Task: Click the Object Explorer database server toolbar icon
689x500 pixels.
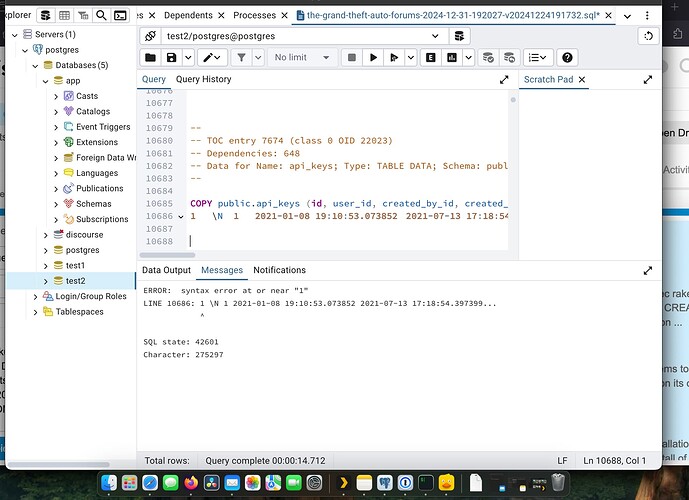Action: click(x=45, y=15)
